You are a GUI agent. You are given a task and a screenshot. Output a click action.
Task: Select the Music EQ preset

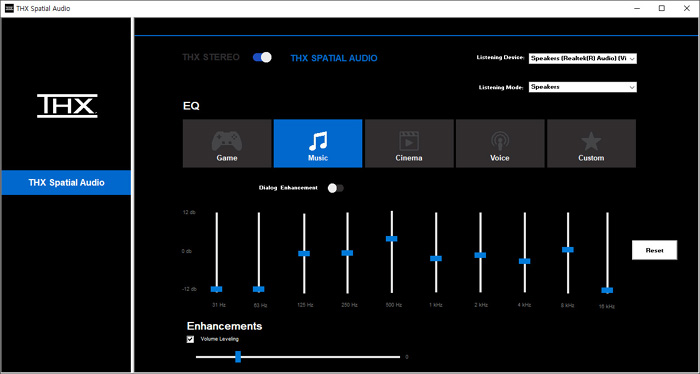coord(318,143)
